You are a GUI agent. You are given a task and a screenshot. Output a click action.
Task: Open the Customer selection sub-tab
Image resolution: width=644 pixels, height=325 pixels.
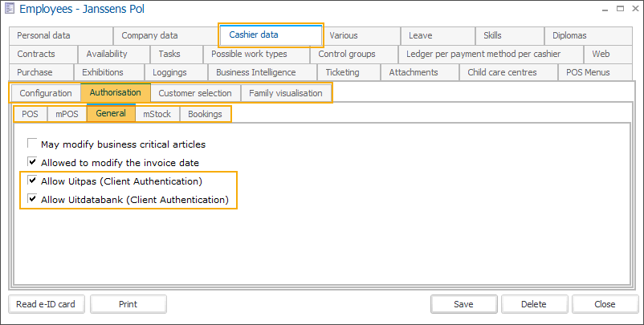coord(194,93)
